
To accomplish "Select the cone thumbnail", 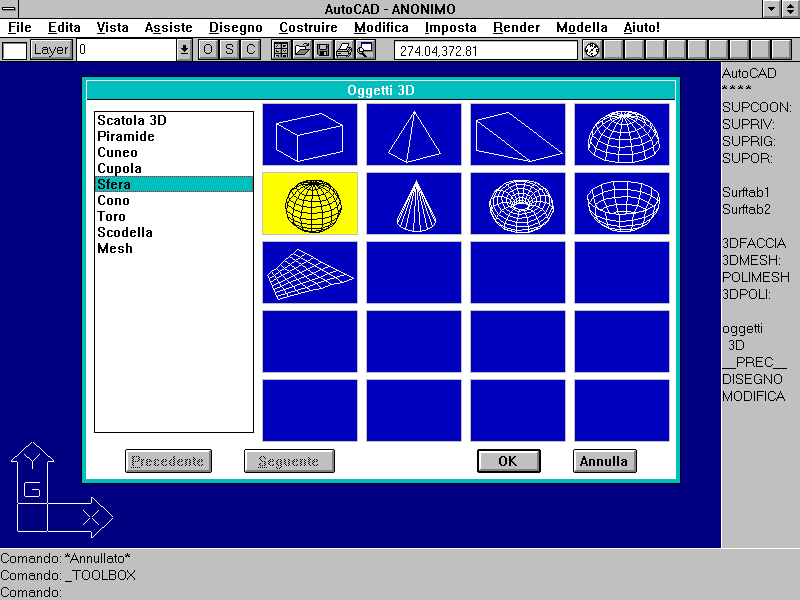I will click(x=414, y=204).
